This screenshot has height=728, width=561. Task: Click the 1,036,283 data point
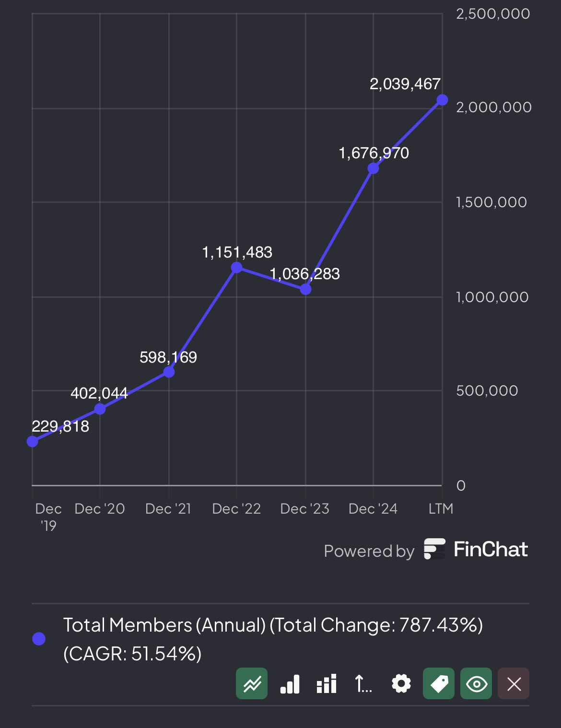tap(305, 289)
